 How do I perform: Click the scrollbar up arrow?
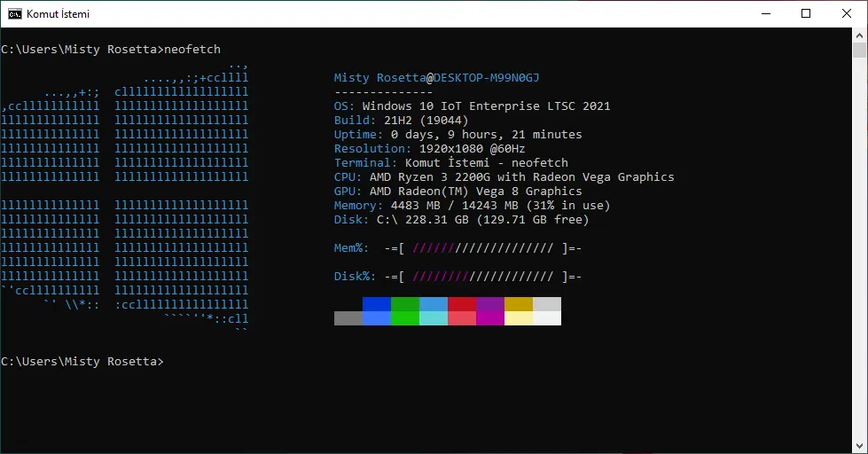click(859, 35)
